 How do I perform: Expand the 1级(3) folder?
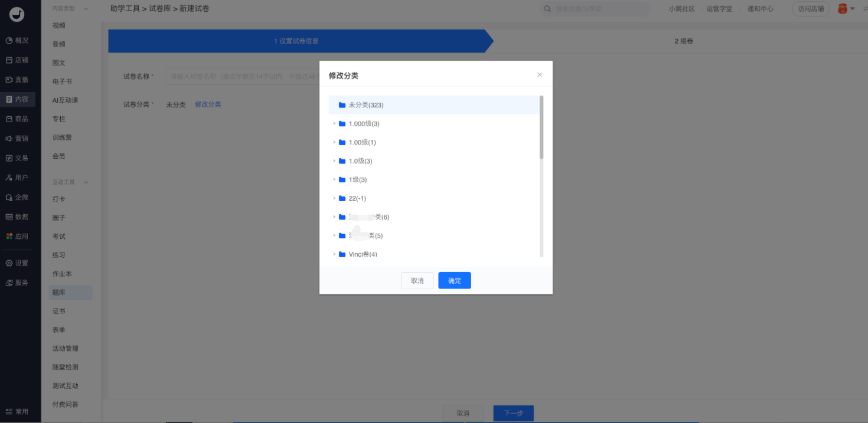(x=334, y=180)
